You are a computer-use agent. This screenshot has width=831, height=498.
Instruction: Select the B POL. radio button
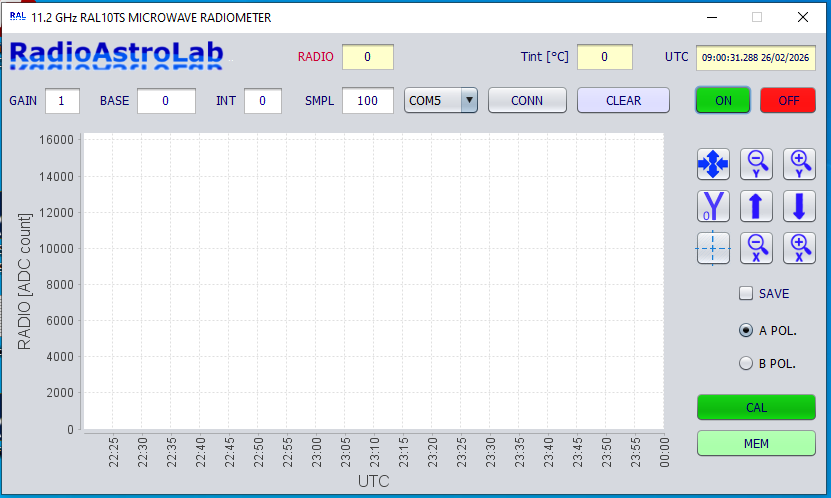pyautogui.click(x=745, y=364)
